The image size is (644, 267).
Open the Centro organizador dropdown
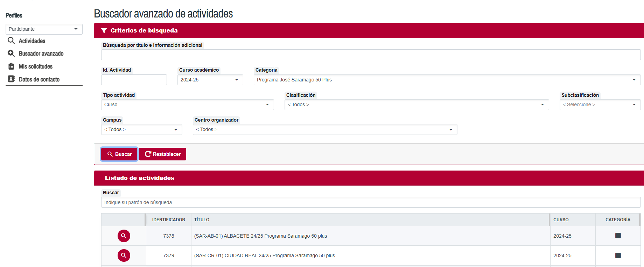[x=325, y=129]
